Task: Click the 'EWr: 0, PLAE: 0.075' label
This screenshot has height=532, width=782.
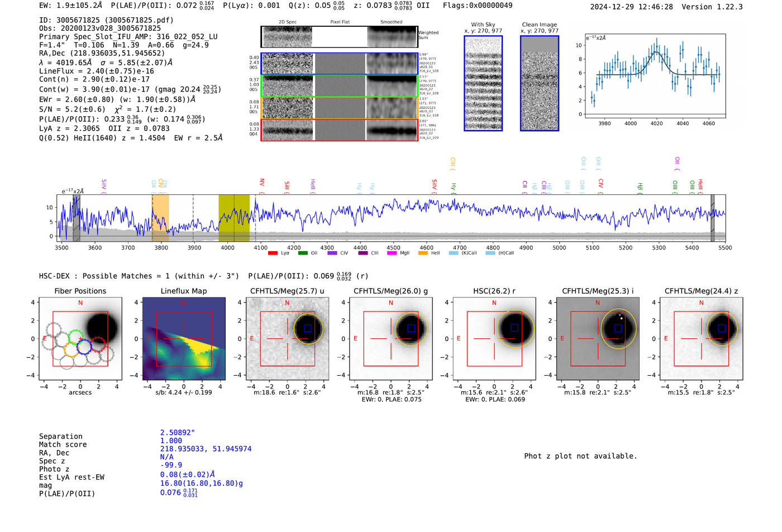Action: coord(392,400)
